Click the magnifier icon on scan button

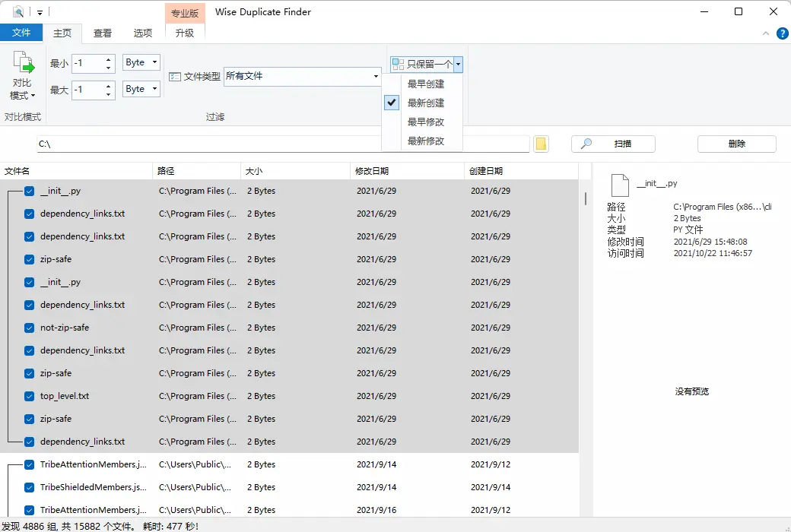pos(586,144)
